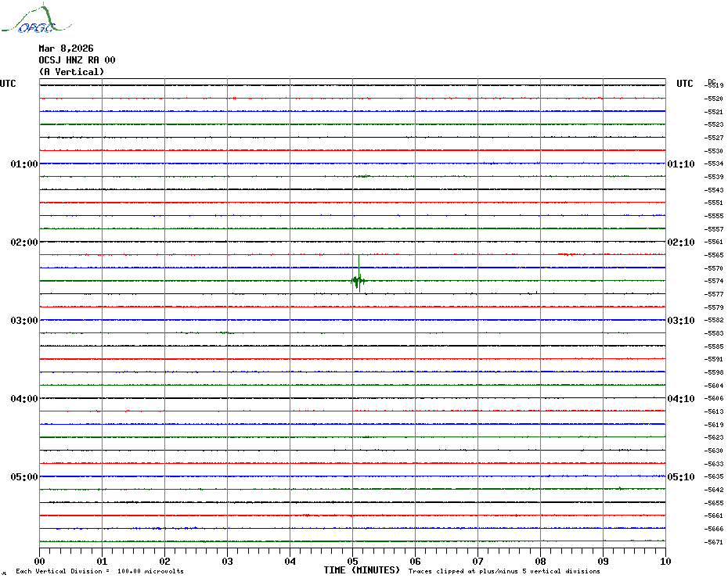Click the station label OCSJ HNZ RA 00
Image resolution: width=728 pixels, height=582 pixels.
77,60
